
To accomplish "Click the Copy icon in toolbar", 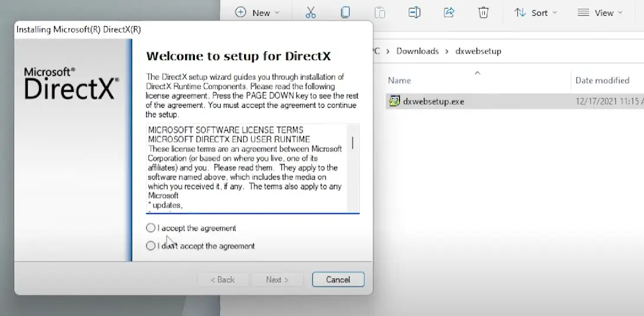I will tap(345, 12).
